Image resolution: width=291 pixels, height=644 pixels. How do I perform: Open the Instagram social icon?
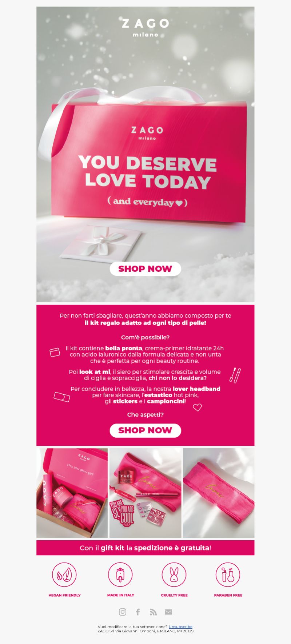point(123,612)
